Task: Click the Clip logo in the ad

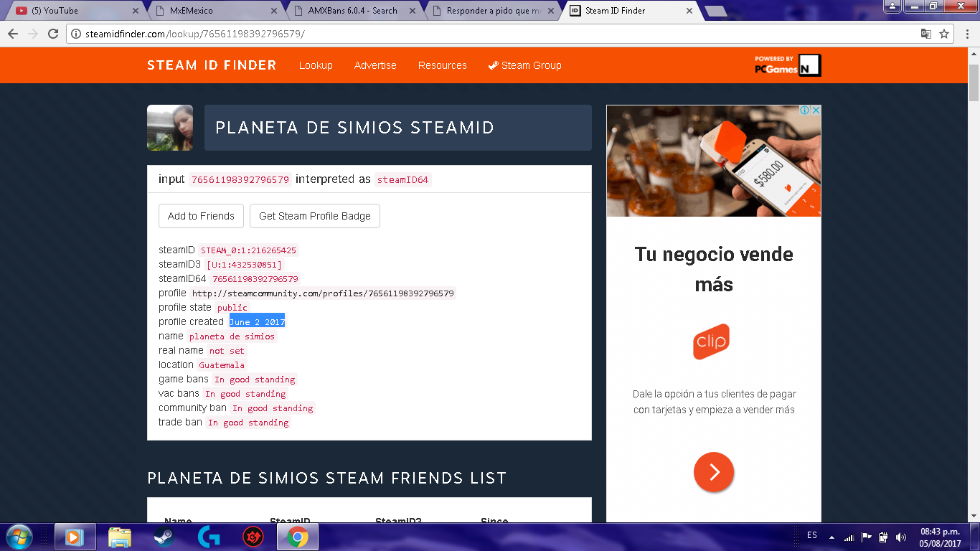Action: 711,342
